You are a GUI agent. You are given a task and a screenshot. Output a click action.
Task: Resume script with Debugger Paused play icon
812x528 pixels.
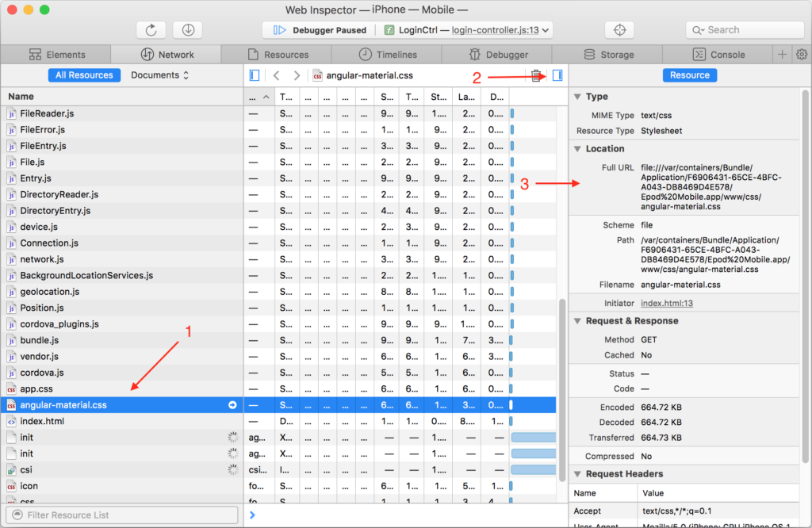click(279, 30)
